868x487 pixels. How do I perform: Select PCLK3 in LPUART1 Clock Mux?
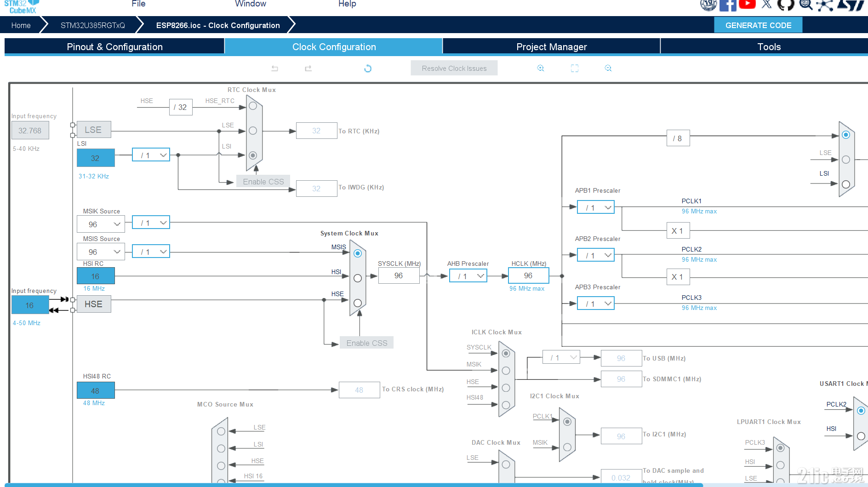click(x=780, y=448)
